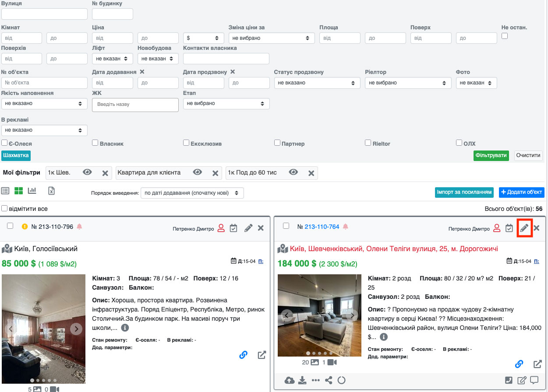The height and width of the screenshot is (392, 548).
Task: Select the 'Квартира для клієнта' saved filter
Action: [x=149, y=172]
